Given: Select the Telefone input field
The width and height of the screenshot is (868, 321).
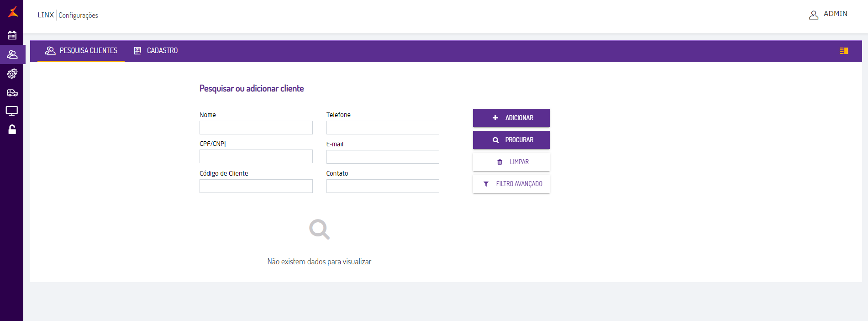Looking at the screenshot, I should [382, 128].
